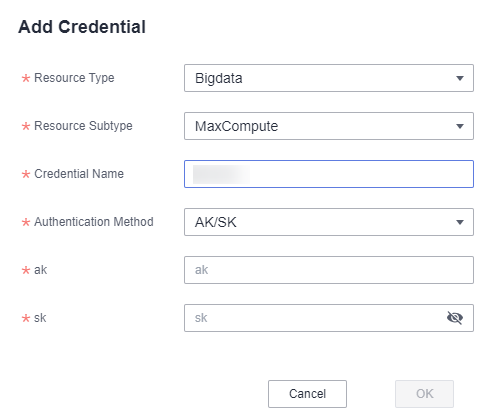Click the sk field label

coord(40,318)
